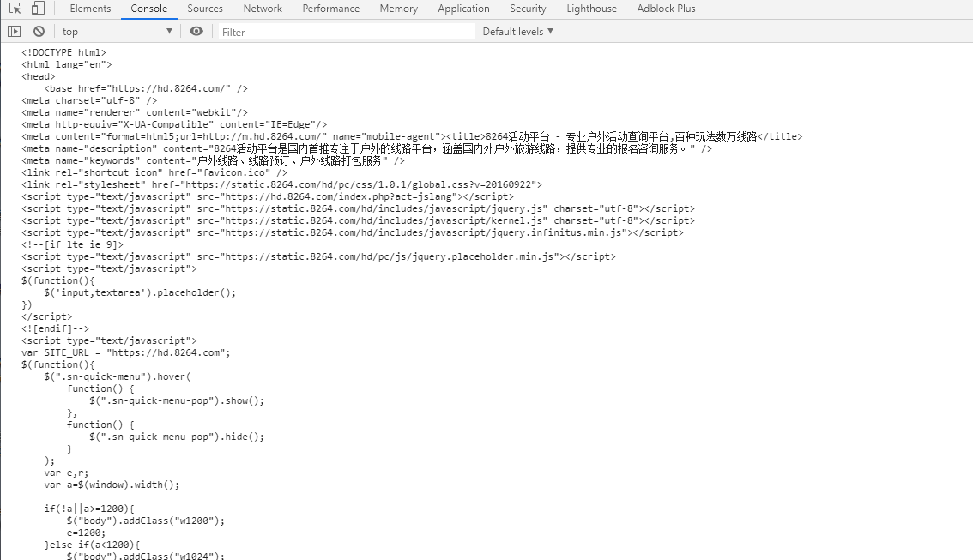Image resolution: width=973 pixels, height=560 pixels.
Task: Click the sn-quick-menu-pop hide() line
Action: pos(177,437)
